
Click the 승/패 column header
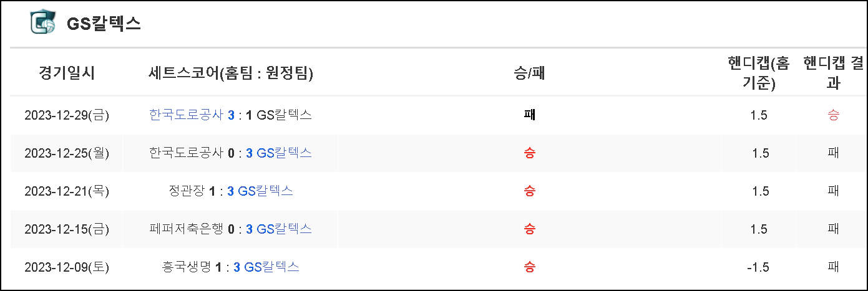(529, 73)
